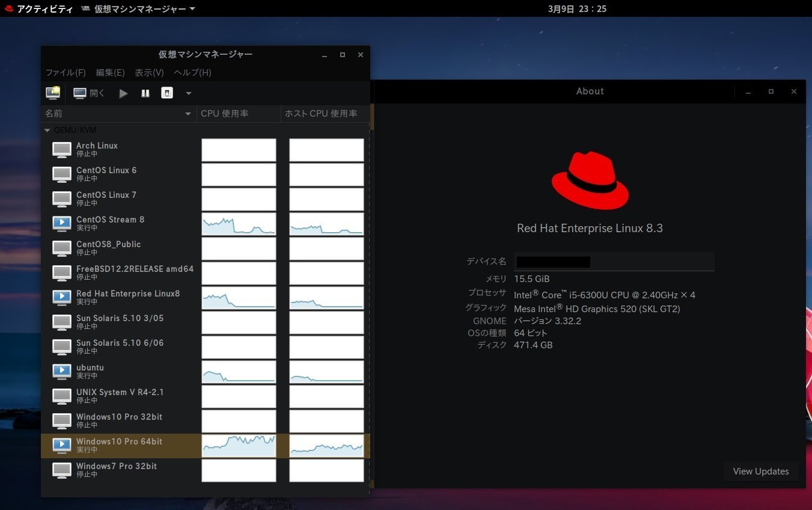The height and width of the screenshot is (510, 812).
Task: Click the CentOS Linux 7 name text
Action: [106, 195]
